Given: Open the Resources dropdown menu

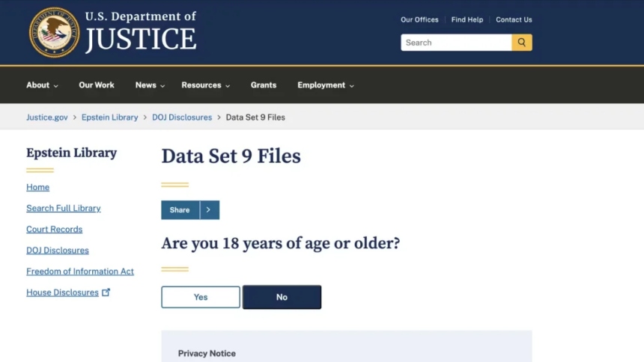Looking at the screenshot, I should click(x=205, y=85).
